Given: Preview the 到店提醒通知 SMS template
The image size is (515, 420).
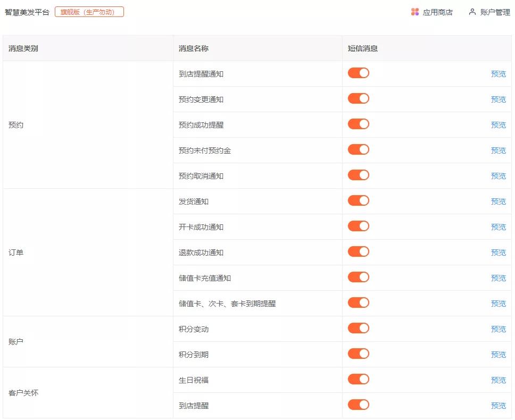Looking at the screenshot, I should click(x=498, y=74).
